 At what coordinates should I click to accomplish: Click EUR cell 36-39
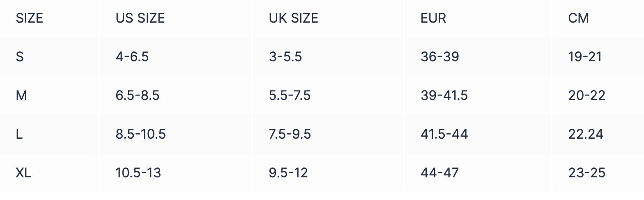point(439,57)
